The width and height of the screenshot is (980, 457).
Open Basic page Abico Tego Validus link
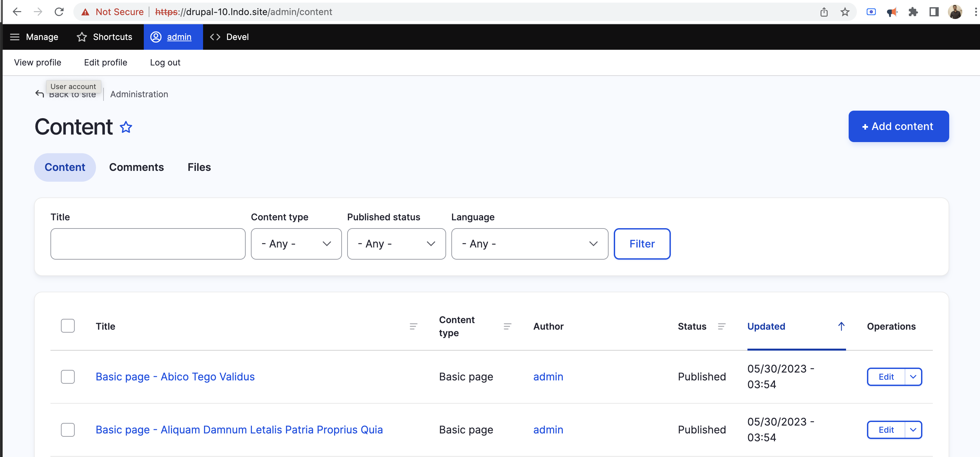(x=175, y=376)
